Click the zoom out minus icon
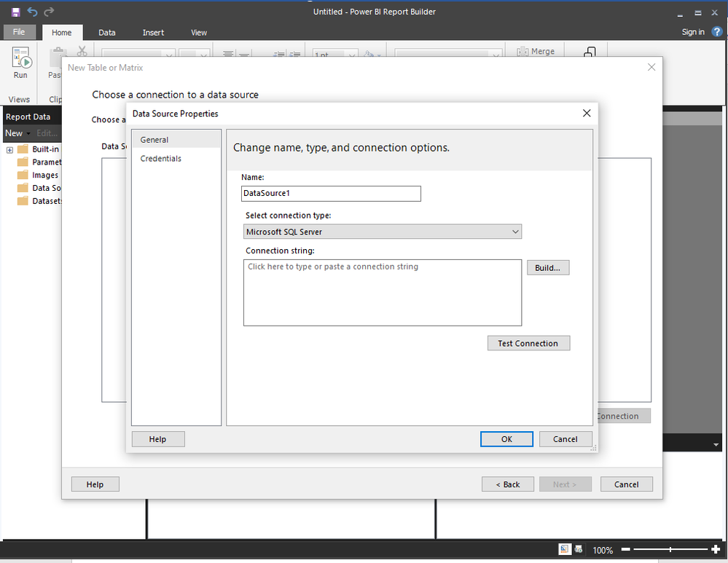This screenshot has height=563, width=728. point(625,550)
